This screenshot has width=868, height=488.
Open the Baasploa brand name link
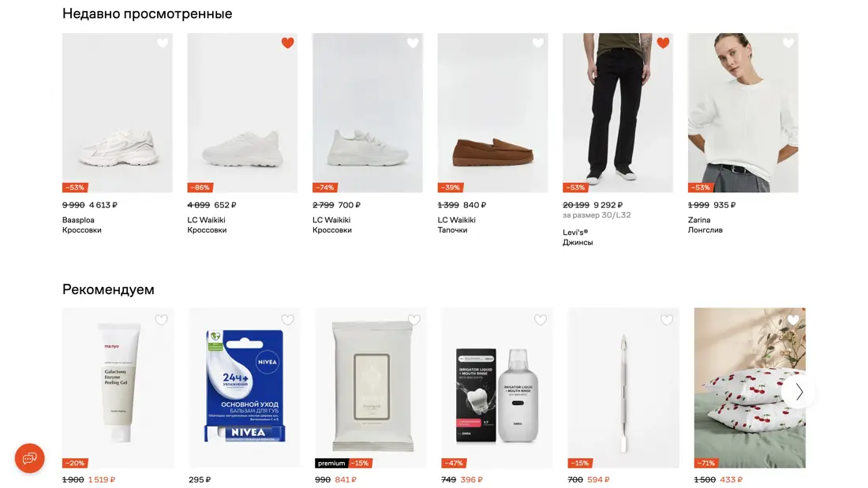78,220
